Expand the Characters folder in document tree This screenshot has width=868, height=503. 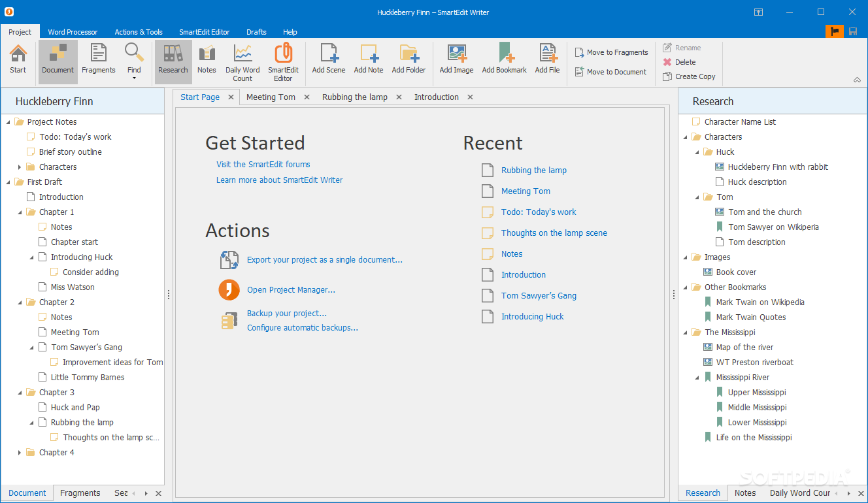pos(20,167)
